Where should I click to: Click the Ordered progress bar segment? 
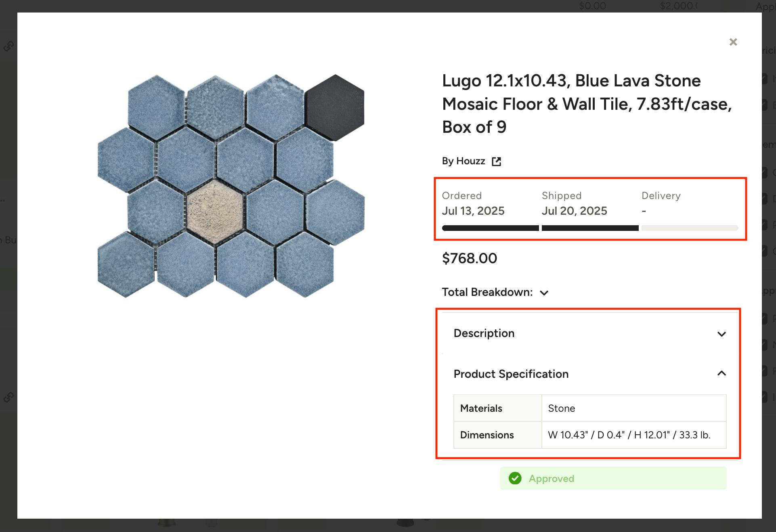(x=490, y=228)
